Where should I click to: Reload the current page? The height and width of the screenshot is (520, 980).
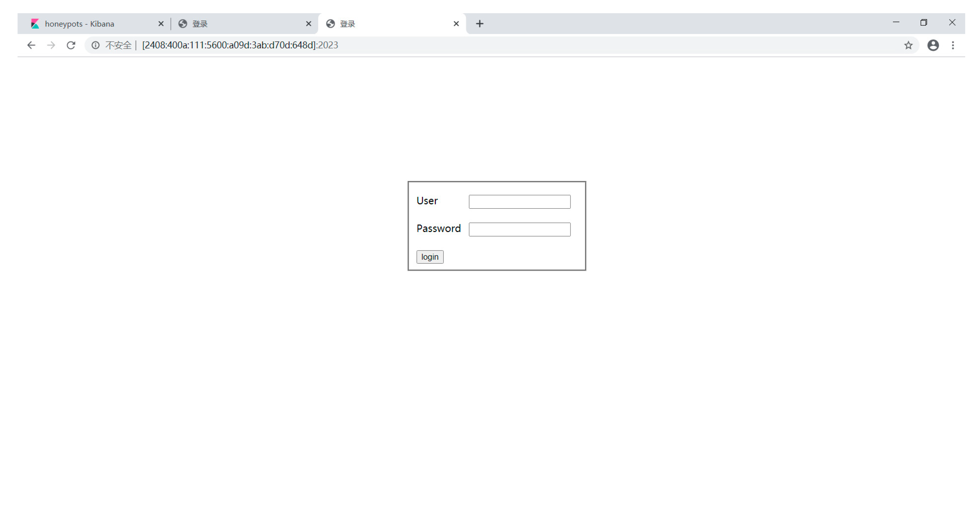71,45
